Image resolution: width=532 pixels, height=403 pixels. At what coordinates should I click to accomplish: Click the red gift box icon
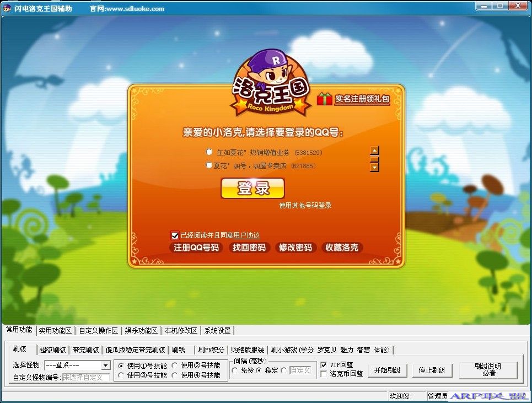tap(324, 99)
